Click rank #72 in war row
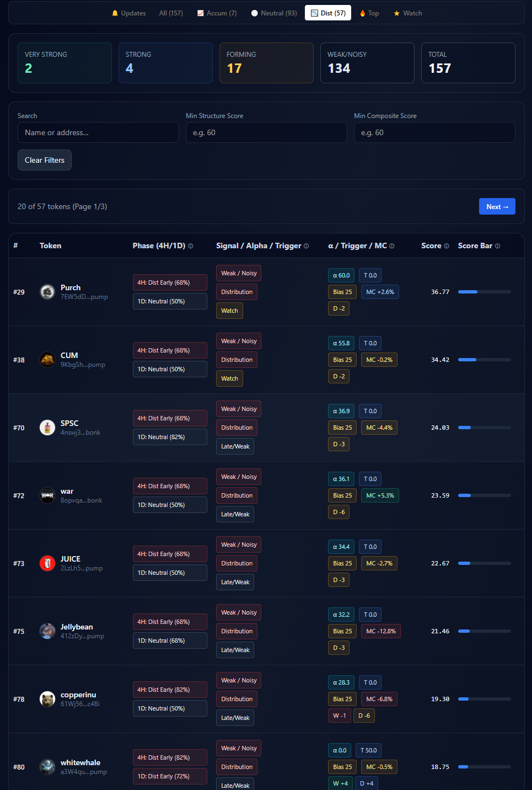 (x=19, y=495)
